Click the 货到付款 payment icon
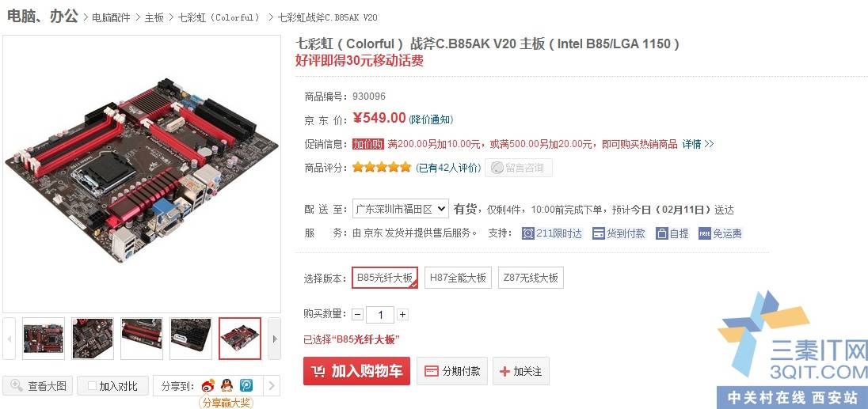868x409 pixels. 598,233
